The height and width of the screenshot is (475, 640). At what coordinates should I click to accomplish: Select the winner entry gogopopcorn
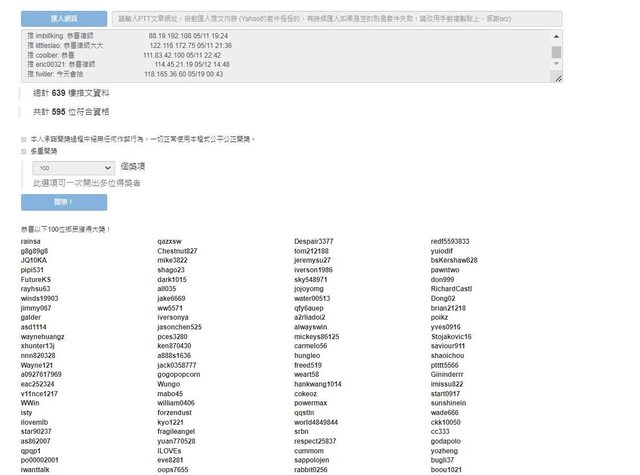(181, 374)
